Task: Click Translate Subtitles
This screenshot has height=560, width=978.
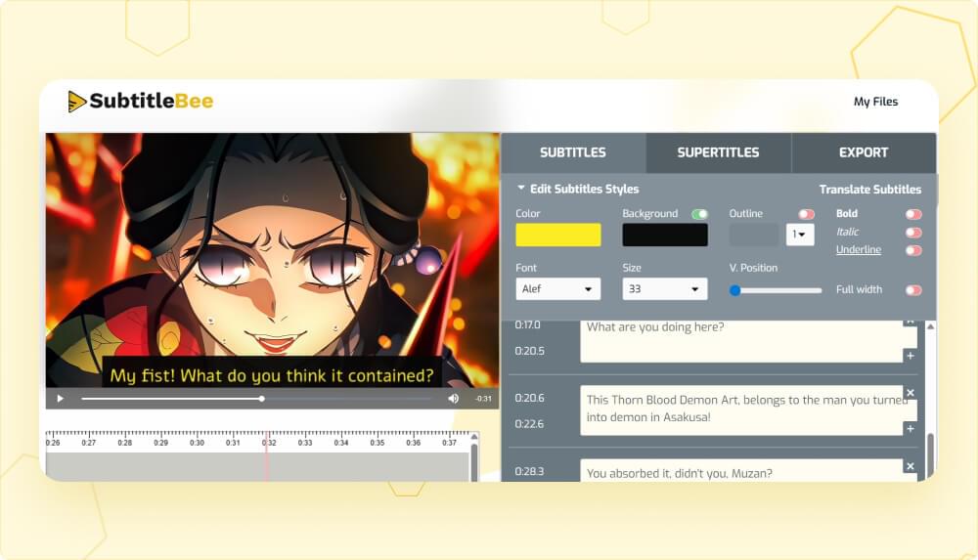Action: 870,190
